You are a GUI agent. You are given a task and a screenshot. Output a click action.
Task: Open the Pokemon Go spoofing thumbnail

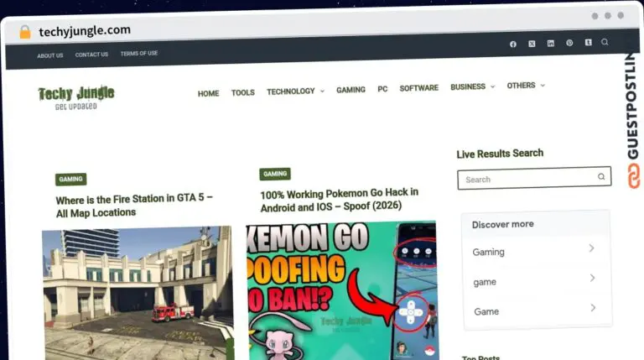pyautogui.click(x=342, y=290)
